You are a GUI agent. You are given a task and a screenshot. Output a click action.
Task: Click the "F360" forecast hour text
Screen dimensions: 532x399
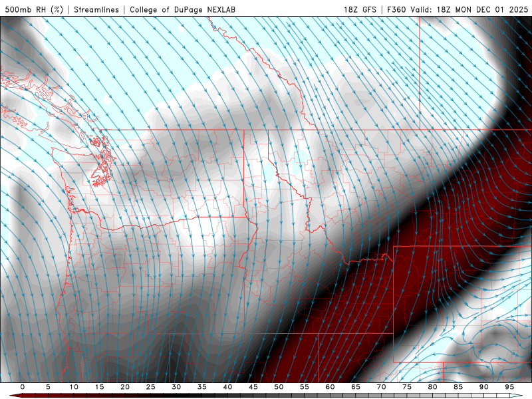tap(396, 9)
